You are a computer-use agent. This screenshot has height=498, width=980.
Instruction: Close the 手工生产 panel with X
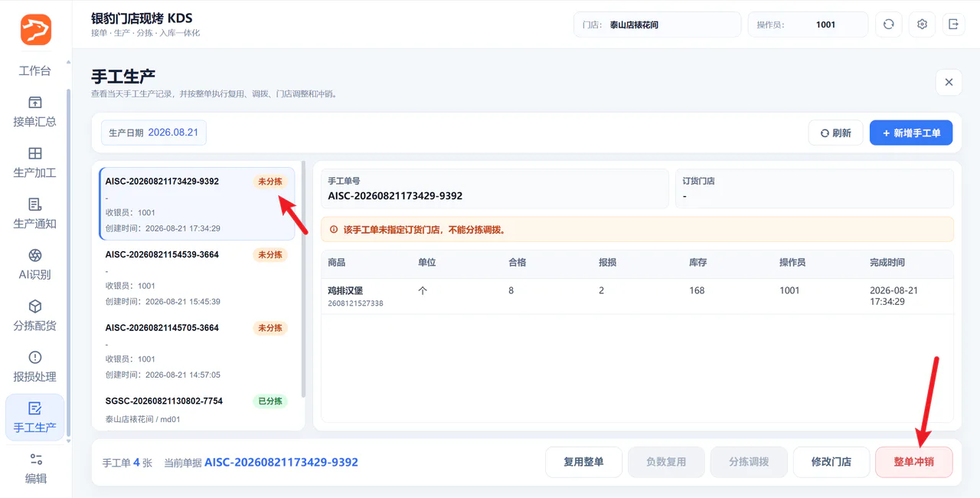click(x=949, y=82)
